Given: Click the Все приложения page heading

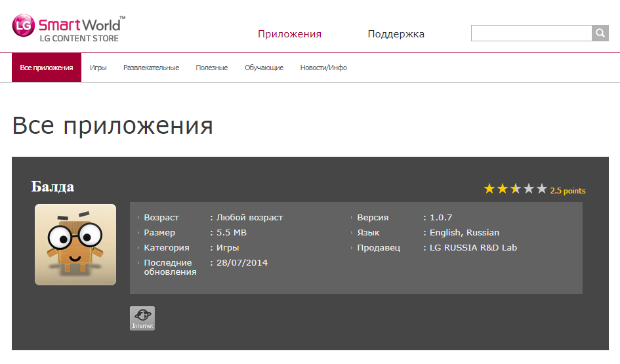Looking at the screenshot, I should coord(113,126).
